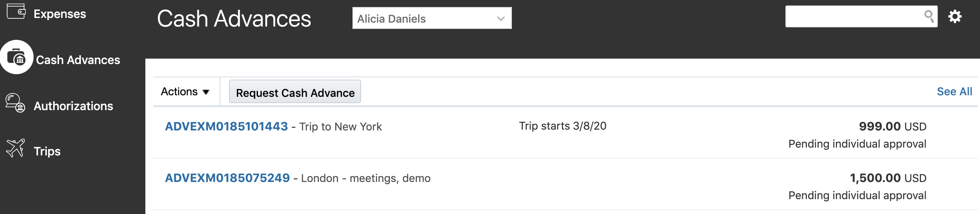Go to Trips in the sidebar
Image resolution: width=980 pixels, height=214 pixels.
pyautogui.click(x=47, y=152)
